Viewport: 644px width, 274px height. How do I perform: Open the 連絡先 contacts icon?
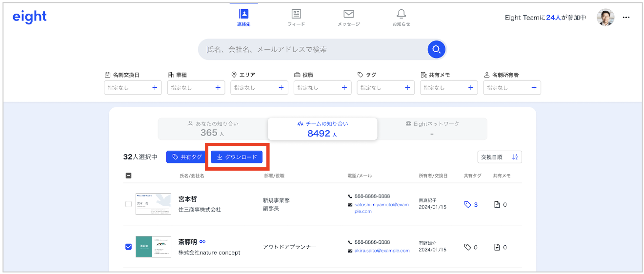(x=243, y=15)
